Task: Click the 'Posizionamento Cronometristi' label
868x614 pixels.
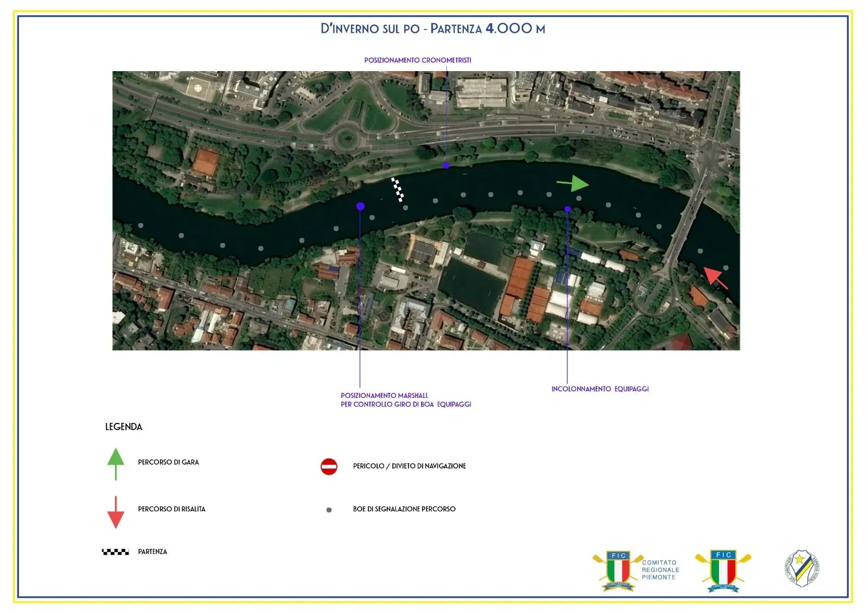Action: pos(417,60)
